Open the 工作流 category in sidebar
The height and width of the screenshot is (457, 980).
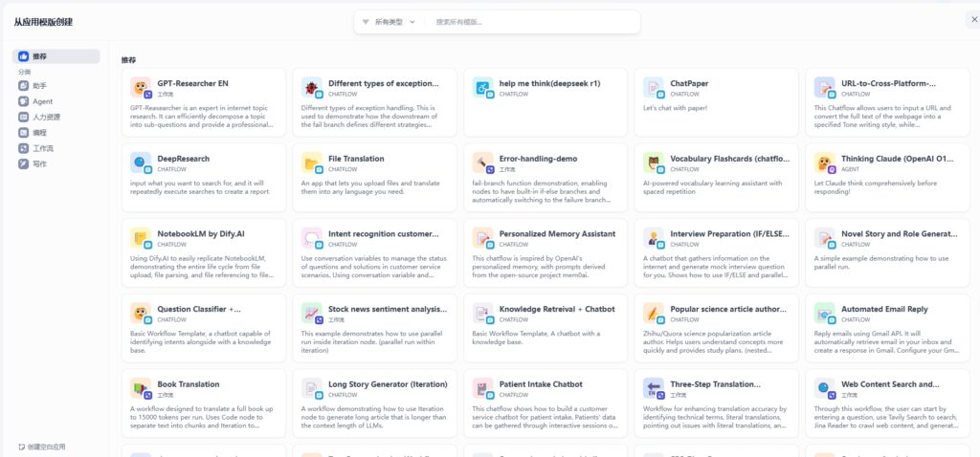[42, 148]
